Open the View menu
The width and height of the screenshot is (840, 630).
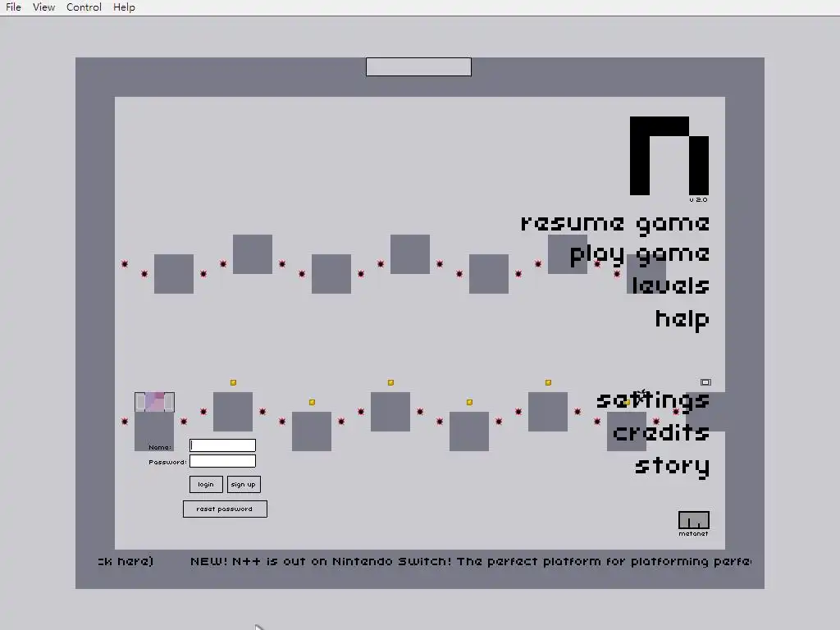click(x=44, y=7)
